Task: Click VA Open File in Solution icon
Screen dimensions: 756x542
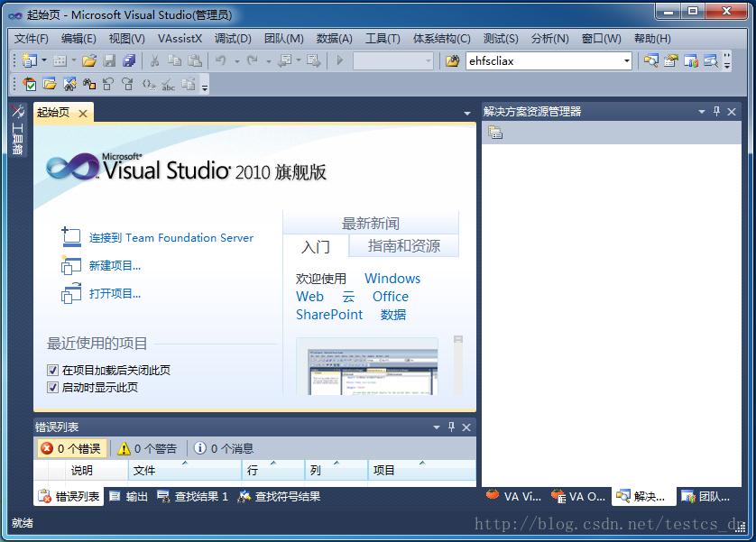Action: [x=50, y=84]
